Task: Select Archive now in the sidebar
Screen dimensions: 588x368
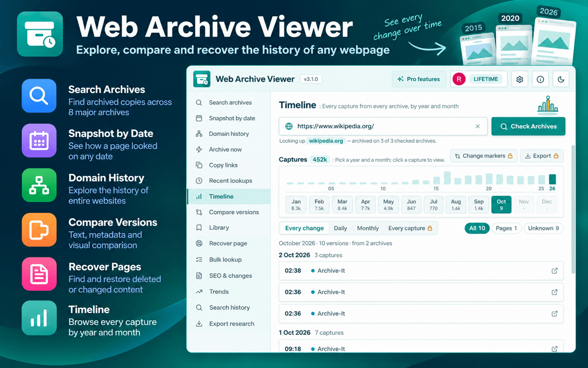Action: [228, 149]
